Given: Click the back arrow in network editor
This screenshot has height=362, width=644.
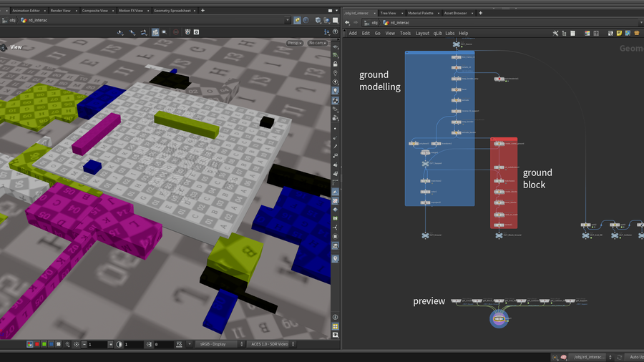Looking at the screenshot, I should [347, 22].
